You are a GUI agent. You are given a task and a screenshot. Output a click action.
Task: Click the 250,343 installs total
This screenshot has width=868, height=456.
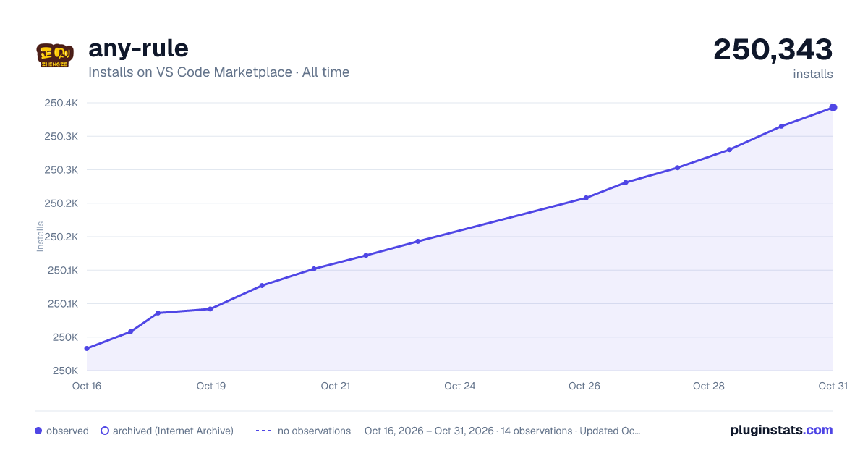click(x=773, y=50)
